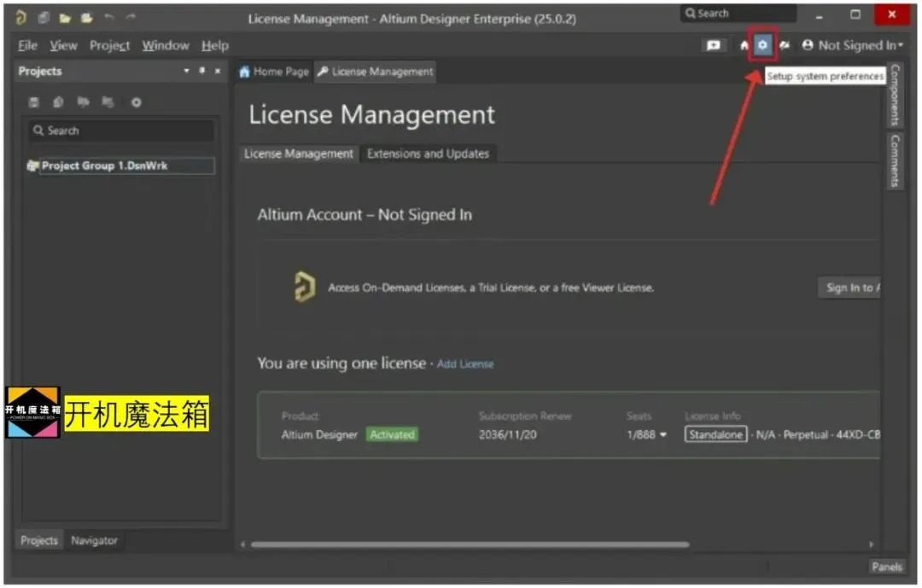
Task: Click the open yellow folder icon in title bar
Action: tap(65, 18)
